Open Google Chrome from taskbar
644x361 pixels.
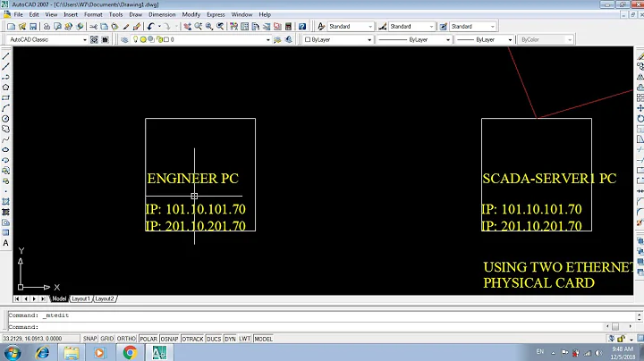click(x=130, y=353)
